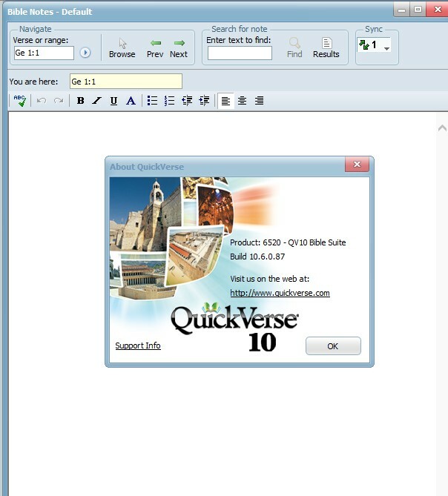Decrease paragraph indent

pos(187,101)
